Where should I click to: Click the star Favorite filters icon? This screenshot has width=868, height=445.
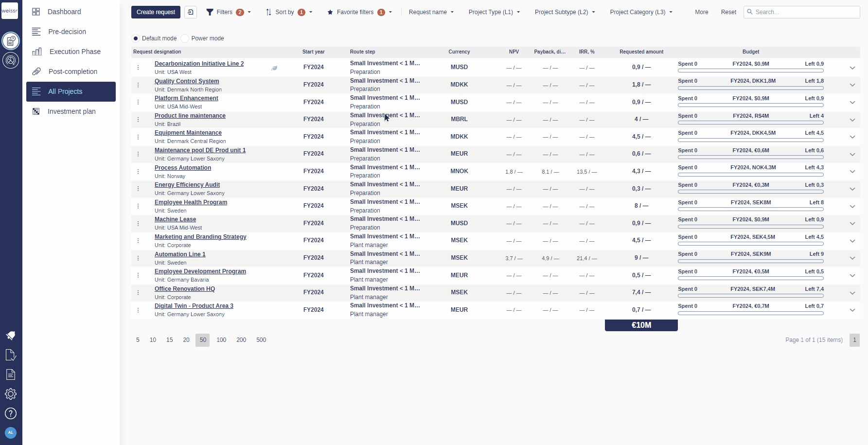[x=330, y=12]
